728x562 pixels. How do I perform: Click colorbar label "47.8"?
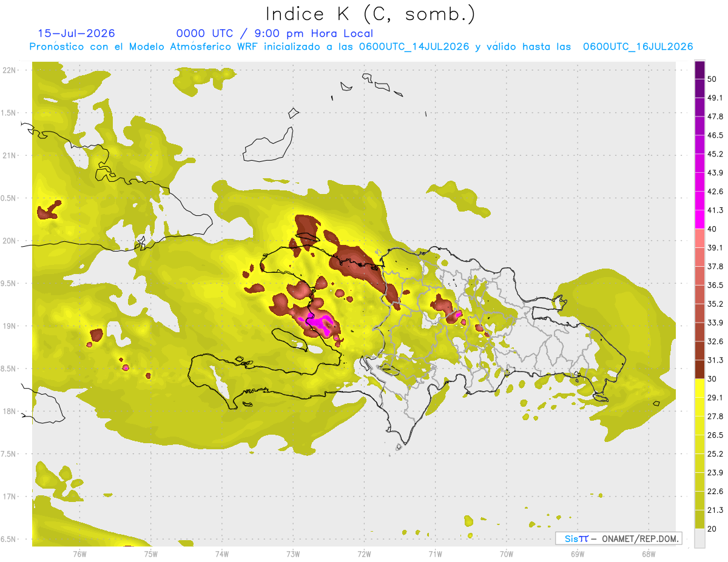tap(715, 116)
